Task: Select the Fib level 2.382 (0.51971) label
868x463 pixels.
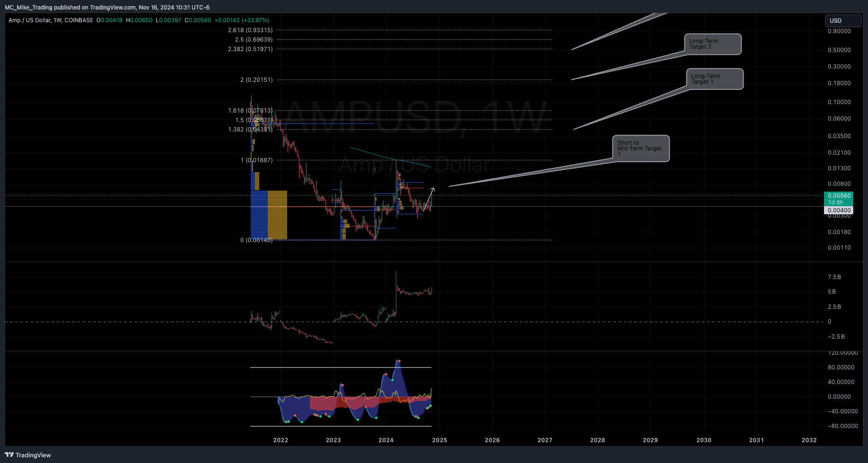Action: pyautogui.click(x=250, y=49)
